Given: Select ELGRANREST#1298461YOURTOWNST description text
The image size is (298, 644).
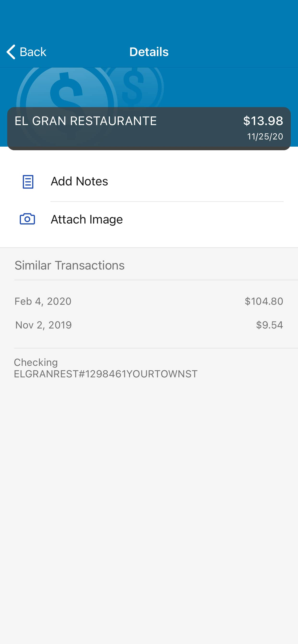Looking at the screenshot, I should [x=106, y=374].
